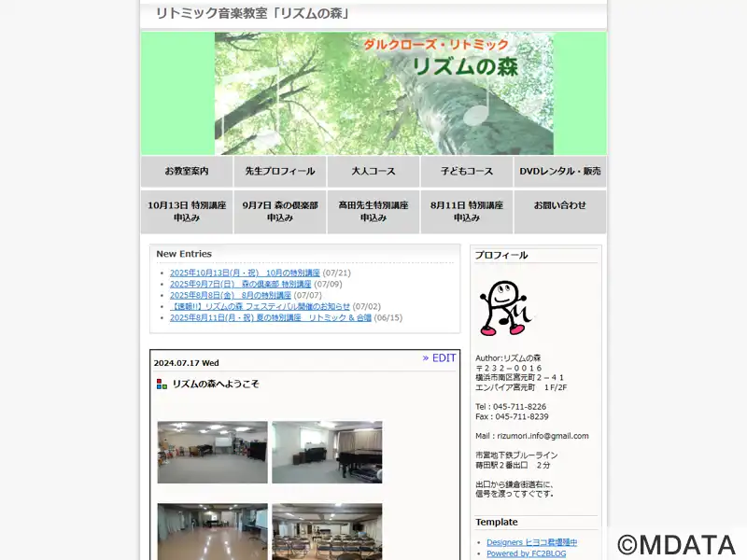Click the New Entries heading

click(x=184, y=254)
